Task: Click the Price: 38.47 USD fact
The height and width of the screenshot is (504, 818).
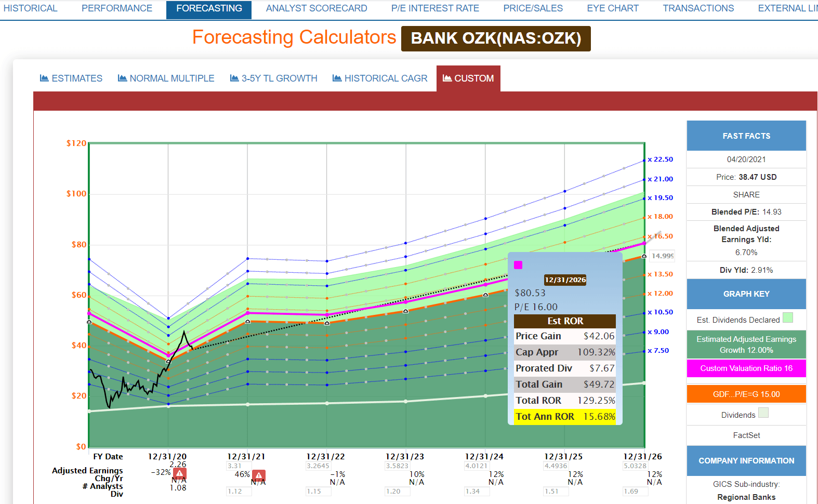Action: 746,177
